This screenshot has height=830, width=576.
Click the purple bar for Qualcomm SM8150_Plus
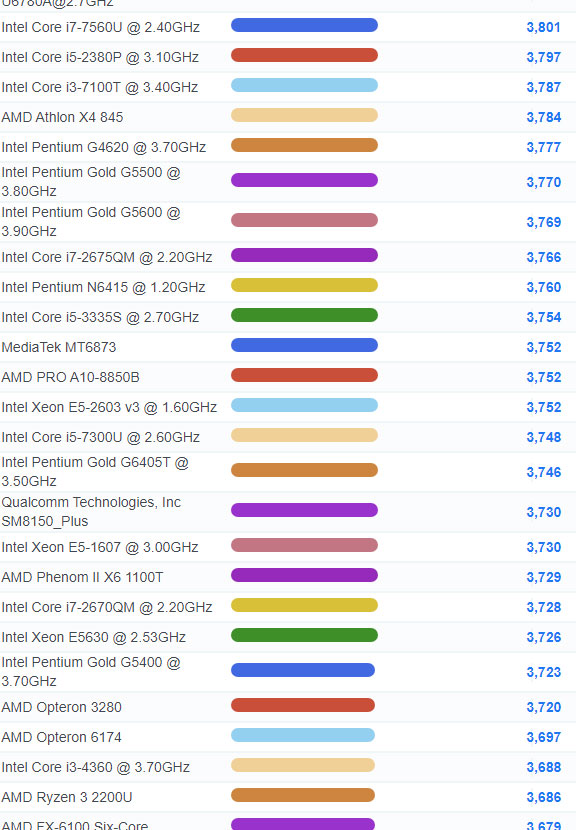[304, 510]
